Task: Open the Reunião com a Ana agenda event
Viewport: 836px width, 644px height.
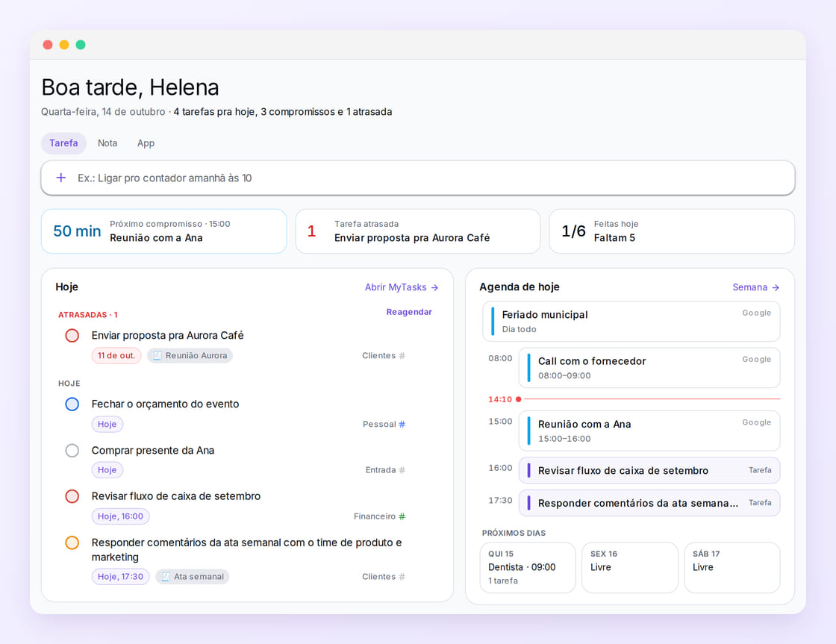Action: pos(649,431)
